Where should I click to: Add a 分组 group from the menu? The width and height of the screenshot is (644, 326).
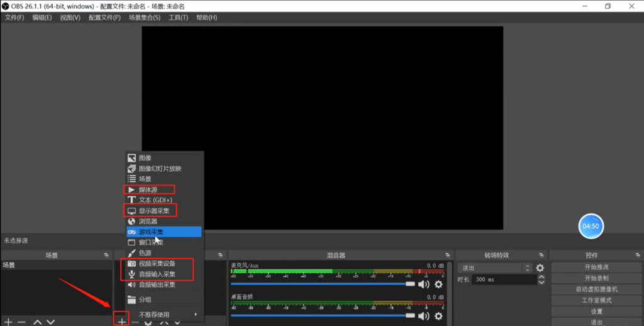(164, 300)
